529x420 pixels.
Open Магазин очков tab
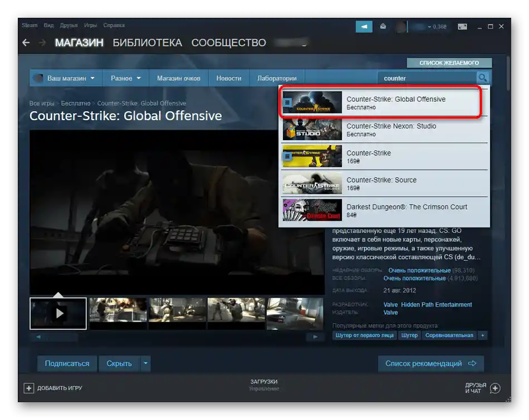point(179,78)
